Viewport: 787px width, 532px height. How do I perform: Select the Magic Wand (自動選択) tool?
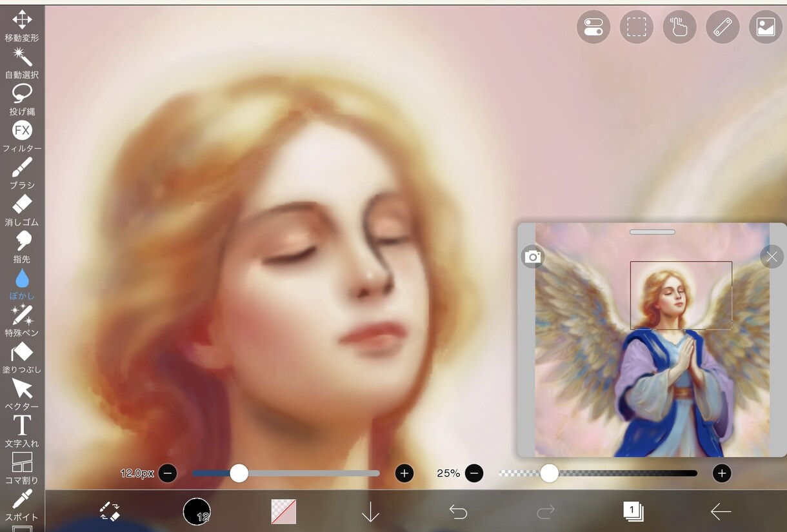22,63
